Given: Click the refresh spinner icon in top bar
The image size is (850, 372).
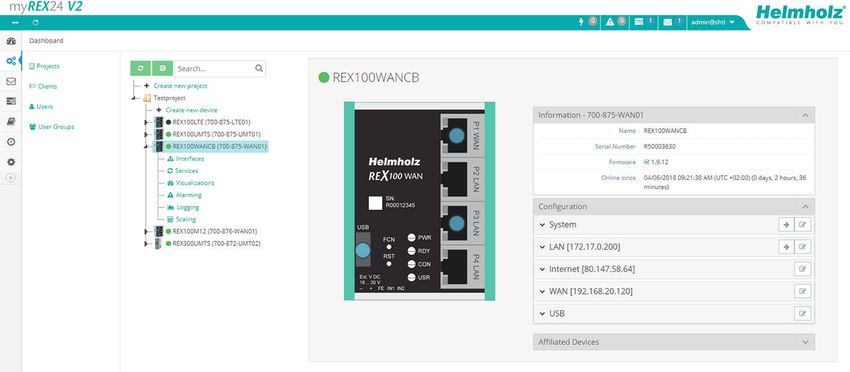Looking at the screenshot, I should pos(36,23).
